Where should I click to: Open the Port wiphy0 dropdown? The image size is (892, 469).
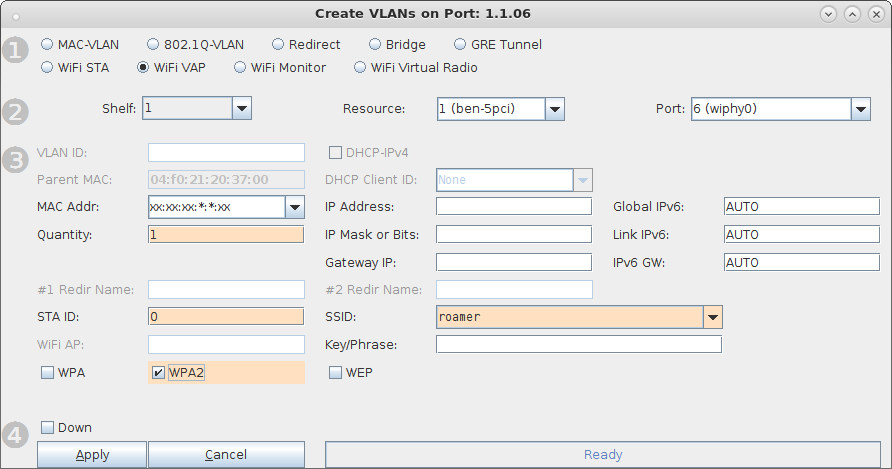tap(860, 108)
